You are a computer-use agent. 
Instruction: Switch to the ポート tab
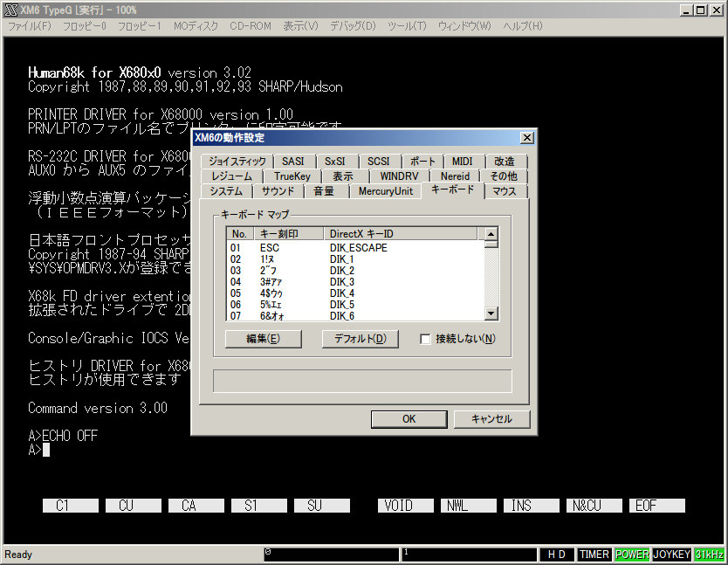(x=422, y=162)
